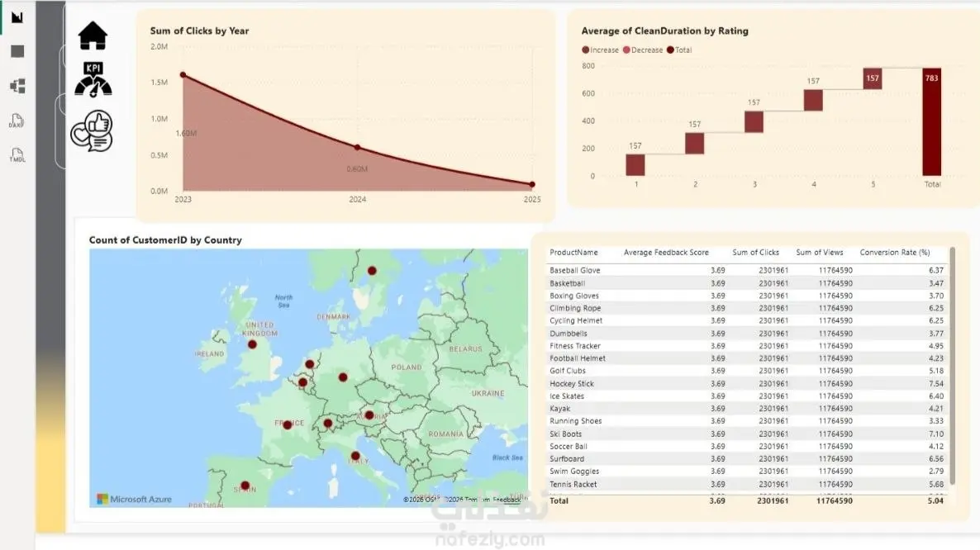Sort table by Conversion Rate (%) header
This screenshot has height=550, width=980.
(894, 252)
